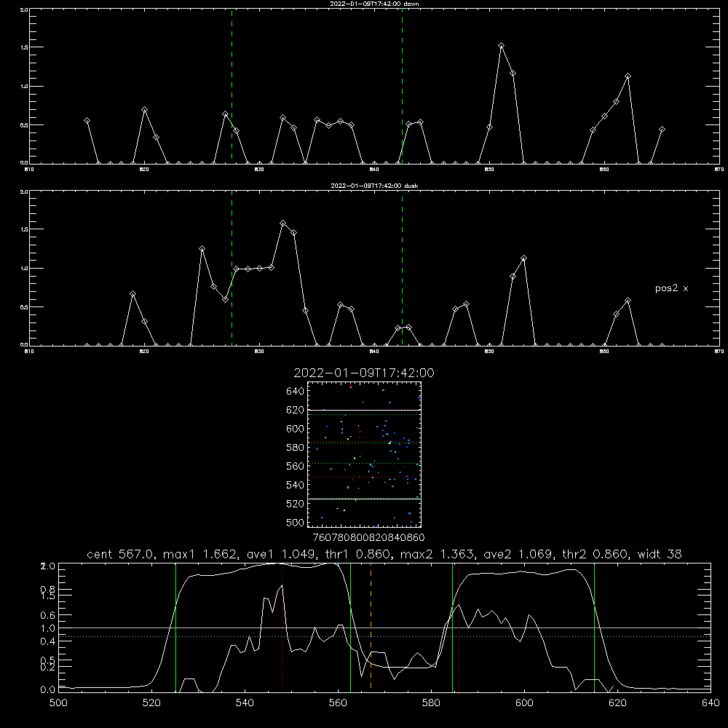728x728 pixels.
Task: Click right green dashed line in dawn plot
Action: [x=402, y=87]
